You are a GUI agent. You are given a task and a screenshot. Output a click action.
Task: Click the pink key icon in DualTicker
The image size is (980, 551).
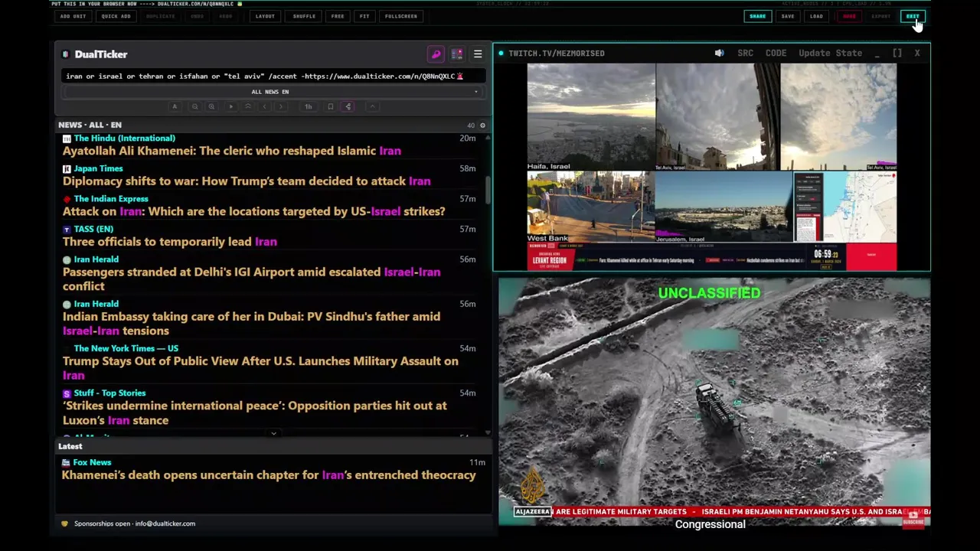pyautogui.click(x=436, y=54)
